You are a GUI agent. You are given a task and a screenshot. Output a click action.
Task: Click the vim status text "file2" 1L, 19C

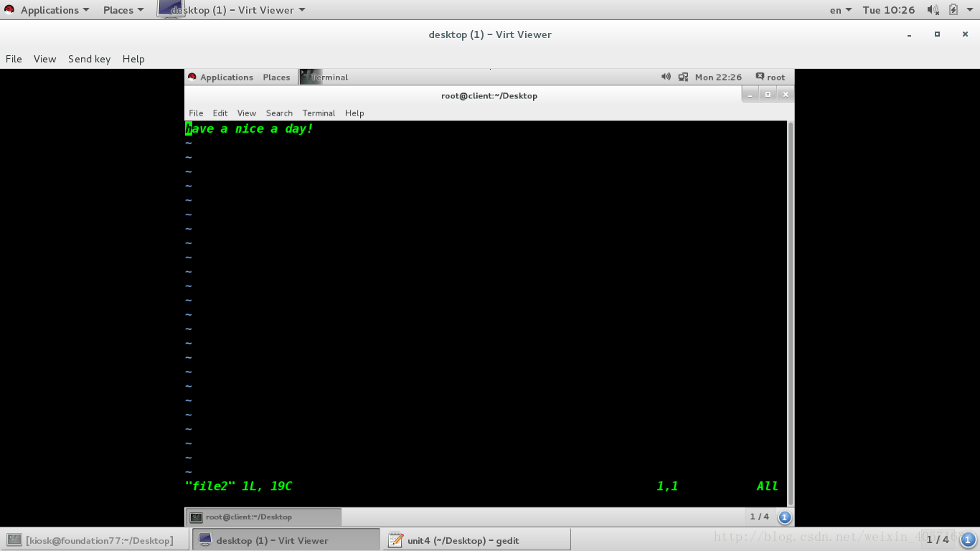pyautogui.click(x=238, y=486)
